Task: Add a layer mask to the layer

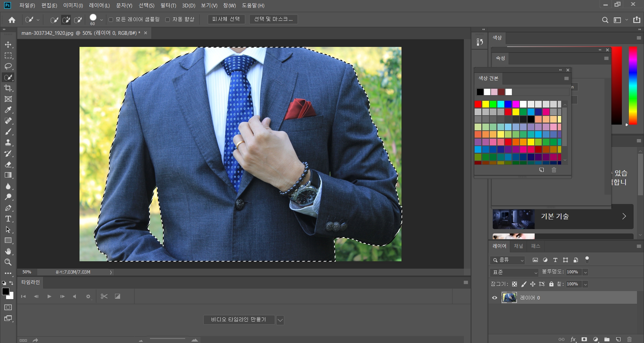Action: pyautogui.click(x=584, y=339)
